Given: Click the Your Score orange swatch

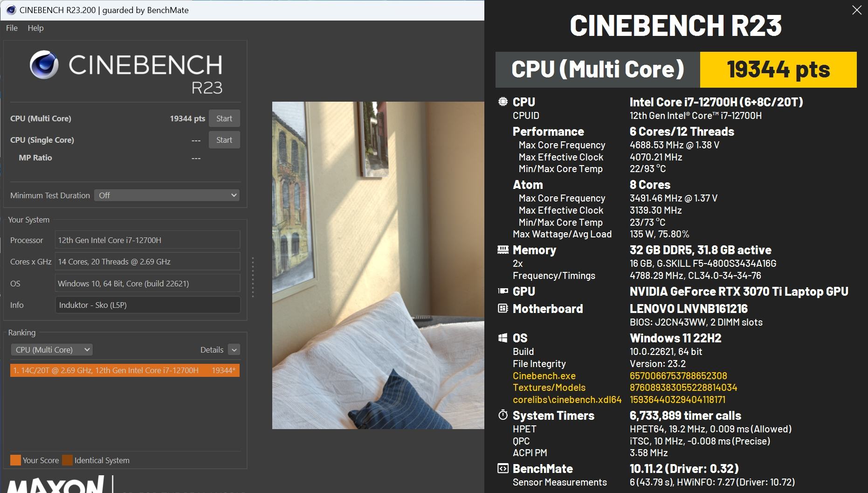Looking at the screenshot, I should [x=15, y=460].
